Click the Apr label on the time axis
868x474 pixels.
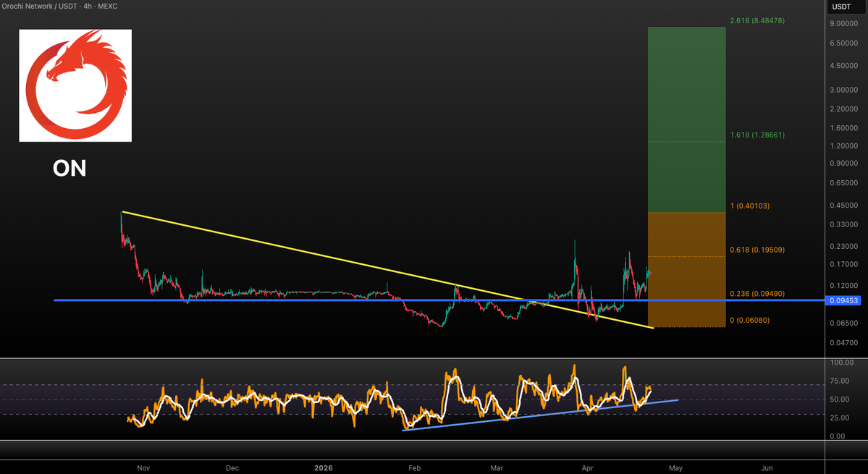coord(586,467)
